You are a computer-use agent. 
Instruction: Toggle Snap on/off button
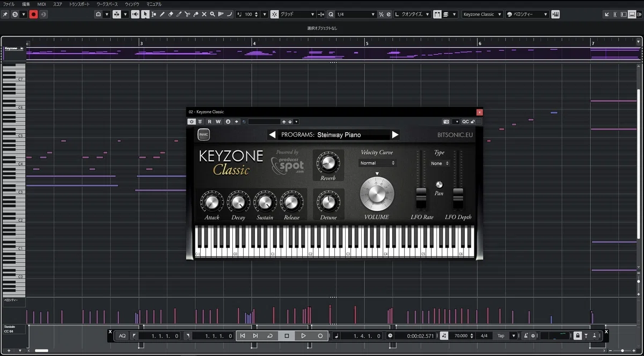click(x=274, y=14)
